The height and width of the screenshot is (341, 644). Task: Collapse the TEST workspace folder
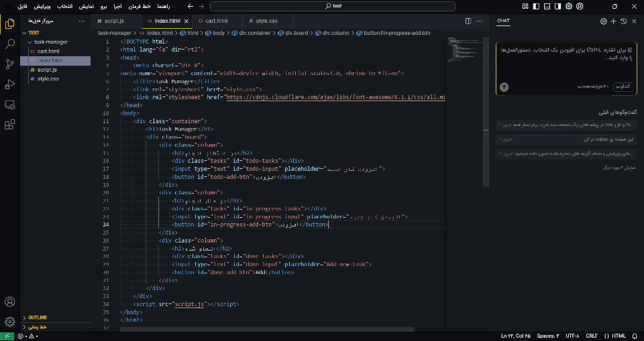(x=56, y=33)
